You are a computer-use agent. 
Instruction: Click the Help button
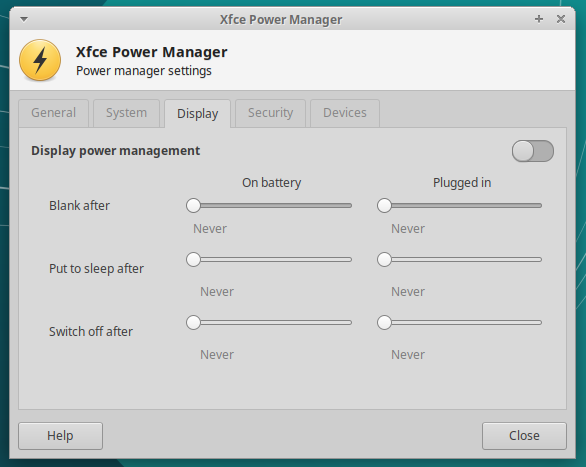(x=60, y=436)
